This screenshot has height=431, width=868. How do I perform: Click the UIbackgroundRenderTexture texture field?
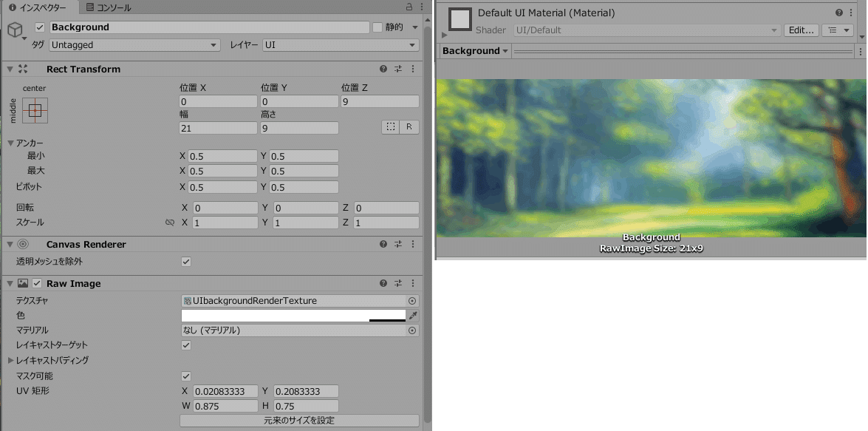(293, 301)
